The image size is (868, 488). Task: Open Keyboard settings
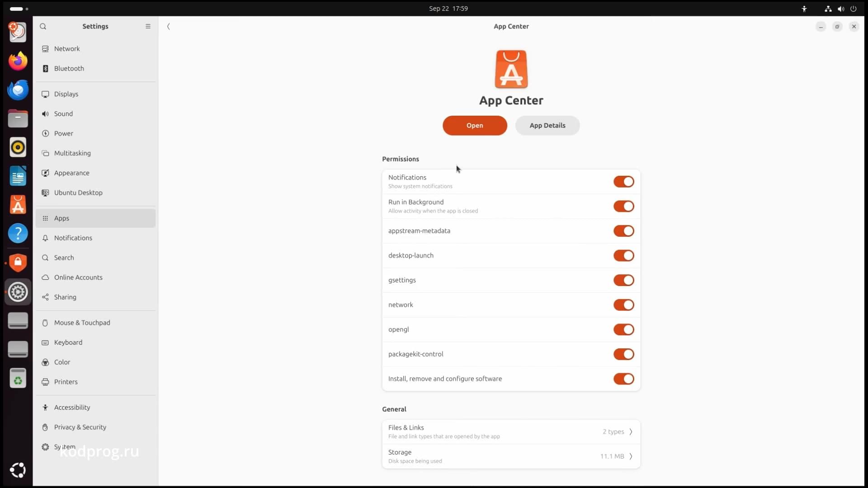(x=95, y=343)
